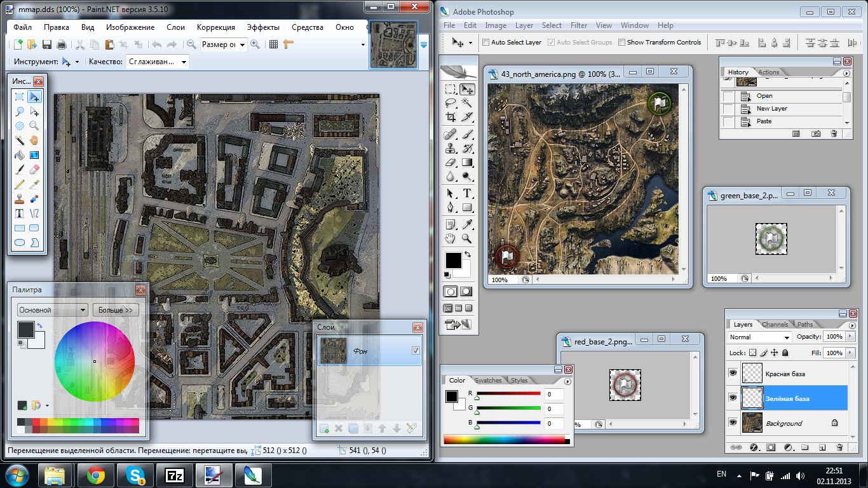The height and width of the screenshot is (488, 868).
Task: Open the Normal blend mode dropdown
Action: pos(760,337)
